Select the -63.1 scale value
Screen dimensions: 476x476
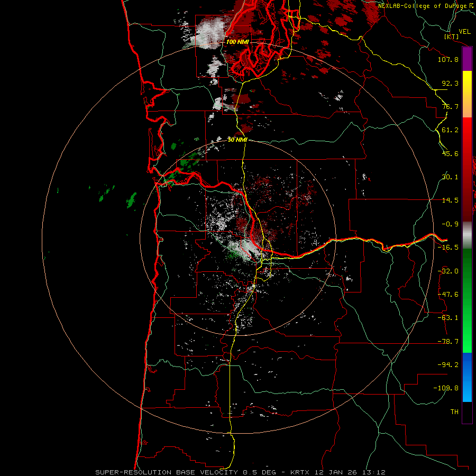pos(448,318)
